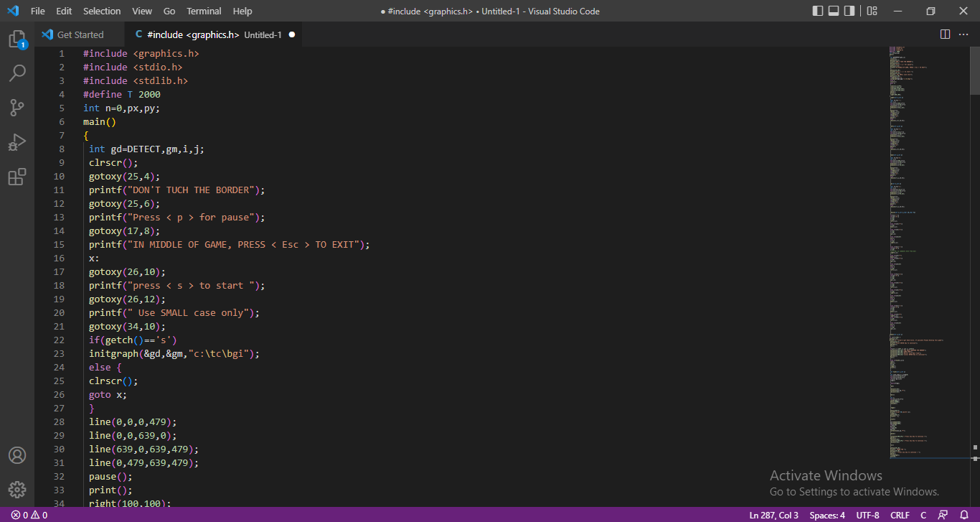Viewport: 980px width, 522px height.
Task: Open the Terminal menu
Action: pos(204,11)
